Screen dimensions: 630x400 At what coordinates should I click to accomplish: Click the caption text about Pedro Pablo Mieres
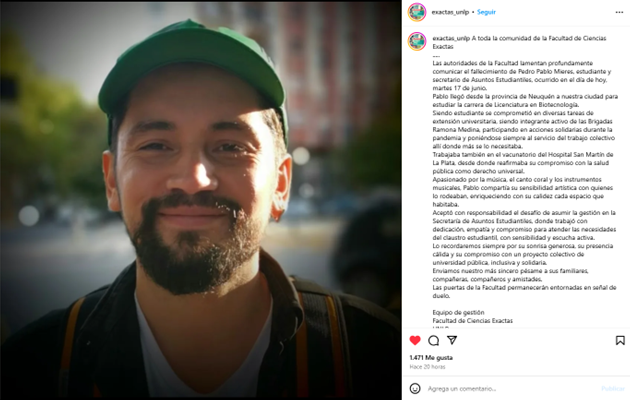[524, 76]
